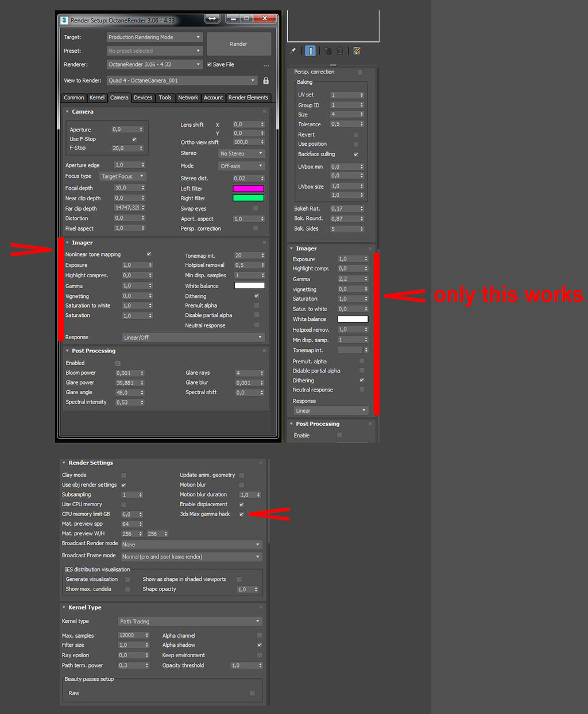Toggle Enable displacement checkbox

[x=241, y=504]
